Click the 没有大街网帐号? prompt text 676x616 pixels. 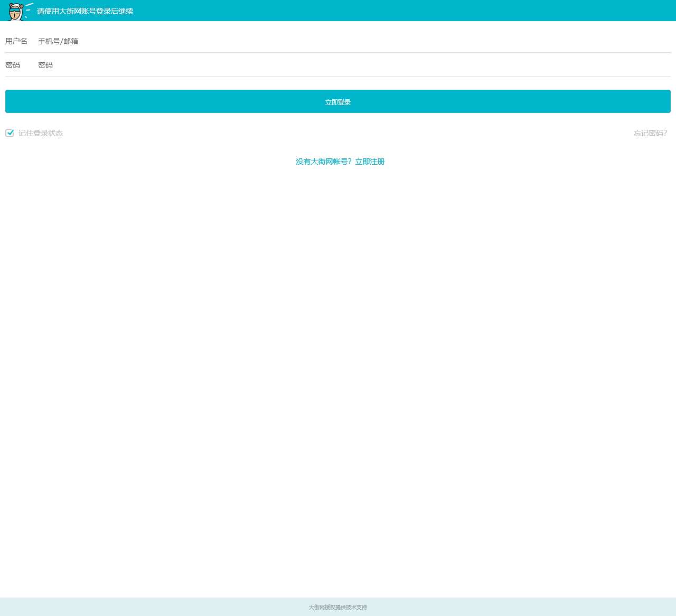click(323, 162)
